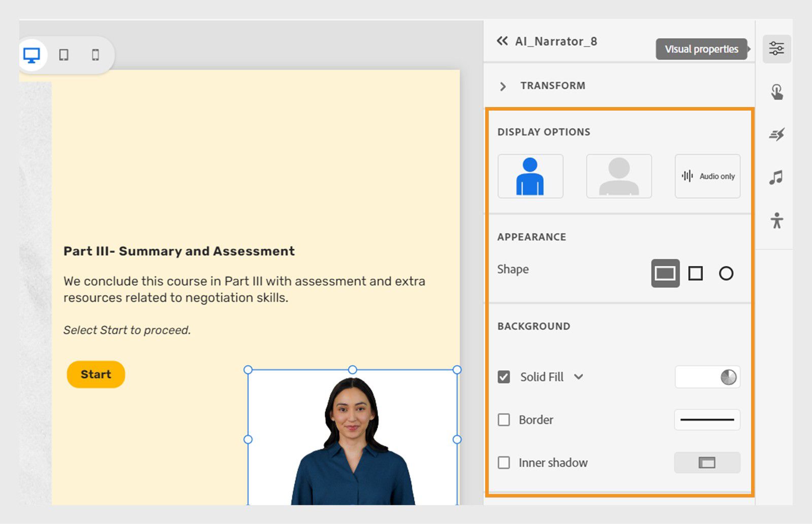Switch to tablet preview mode
Image resolution: width=812 pixels, height=524 pixels.
click(x=63, y=55)
